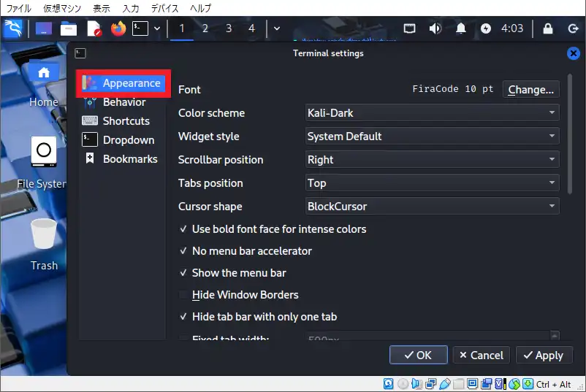Open the volume speaker tray icon
Image resolution: width=586 pixels, height=392 pixels.
[x=435, y=28]
